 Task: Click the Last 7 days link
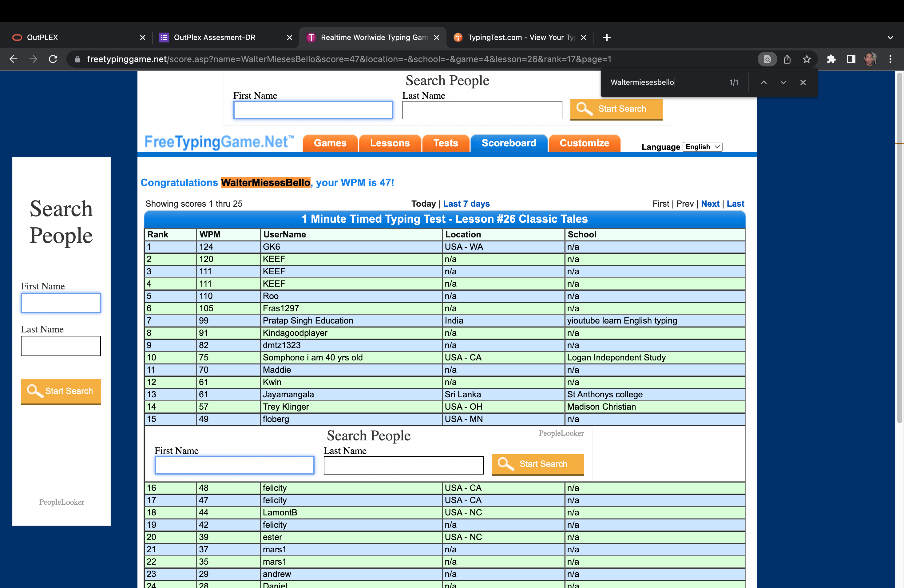pyautogui.click(x=466, y=204)
